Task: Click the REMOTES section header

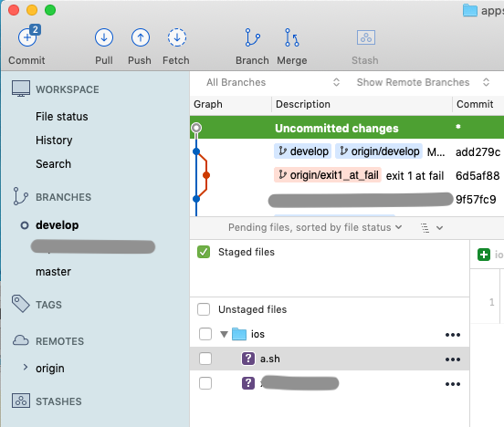Action: (x=59, y=341)
